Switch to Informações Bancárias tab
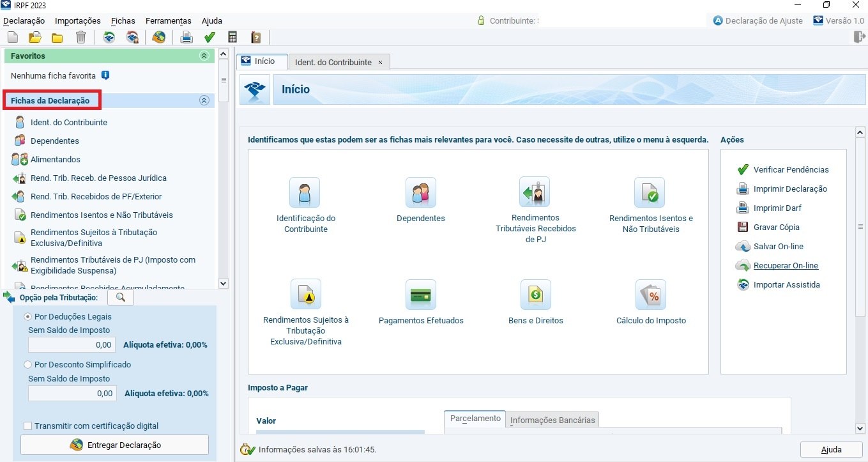The width and height of the screenshot is (868, 462). click(552, 420)
